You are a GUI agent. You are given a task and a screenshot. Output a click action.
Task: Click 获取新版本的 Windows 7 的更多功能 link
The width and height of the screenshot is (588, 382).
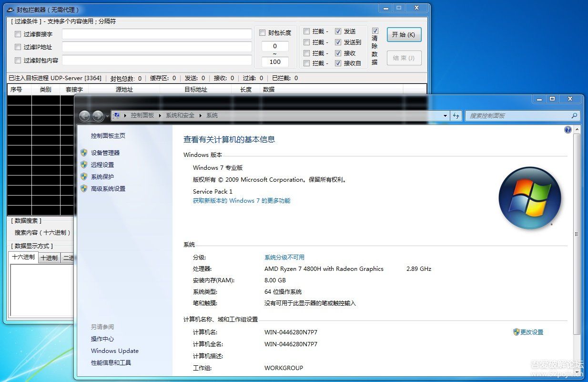(x=242, y=201)
